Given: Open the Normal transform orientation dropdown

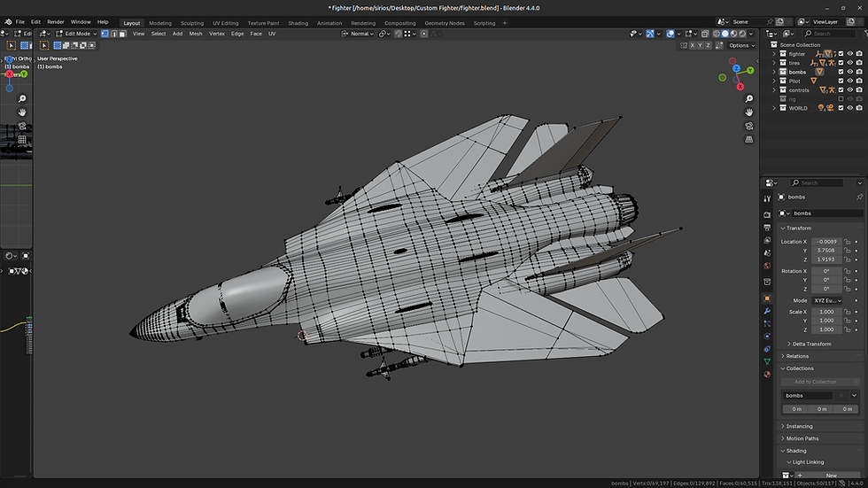Looking at the screenshot, I should click(358, 34).
